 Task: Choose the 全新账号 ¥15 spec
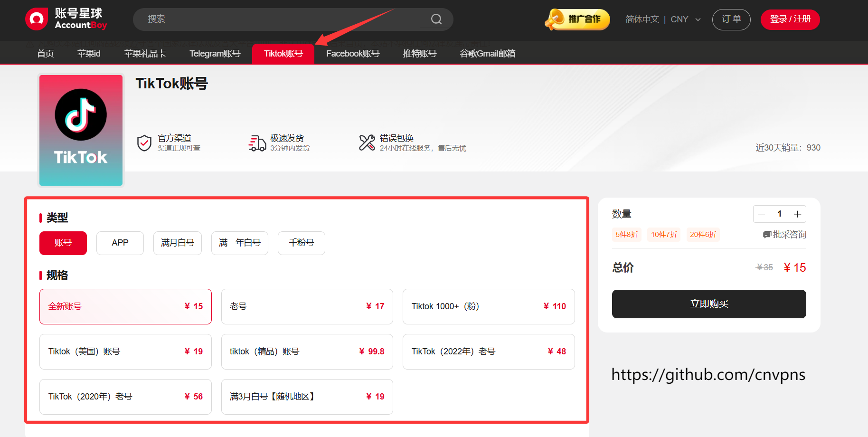coord(125,307)
